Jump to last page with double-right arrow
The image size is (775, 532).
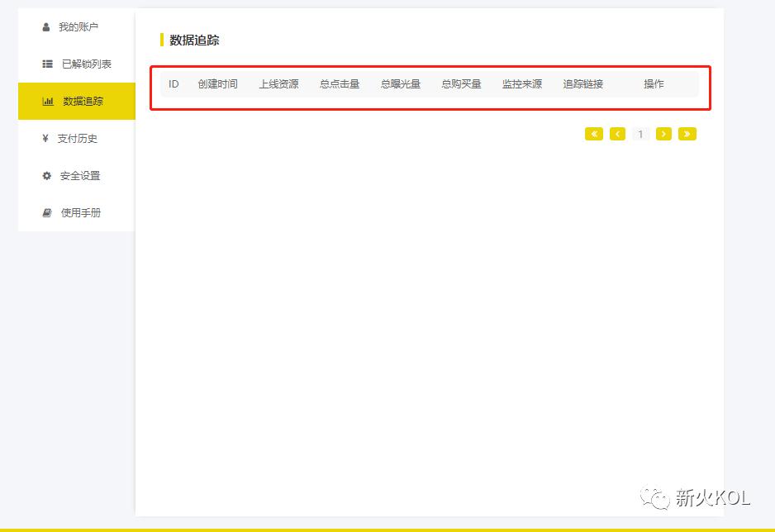click(687, 134)
